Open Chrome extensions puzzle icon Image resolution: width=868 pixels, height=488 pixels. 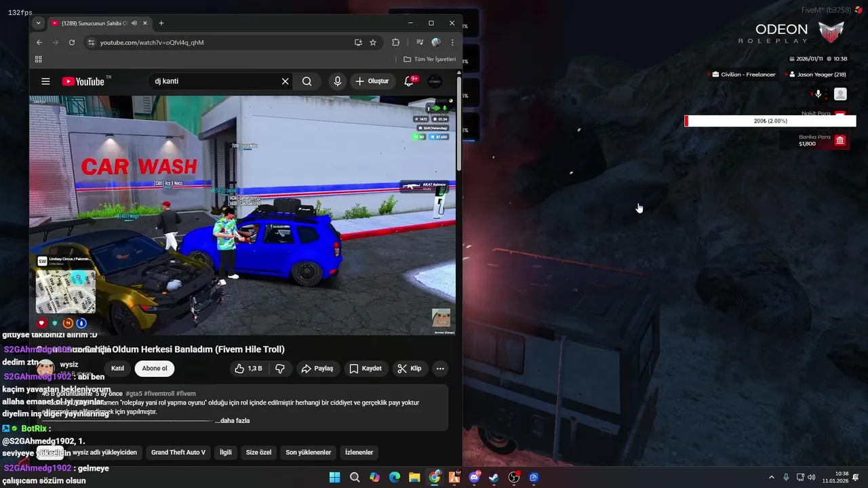pos(395,42)
